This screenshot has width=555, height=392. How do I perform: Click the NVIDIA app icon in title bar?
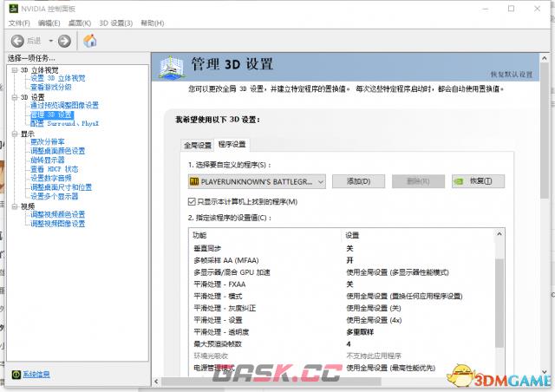[14, 9]
